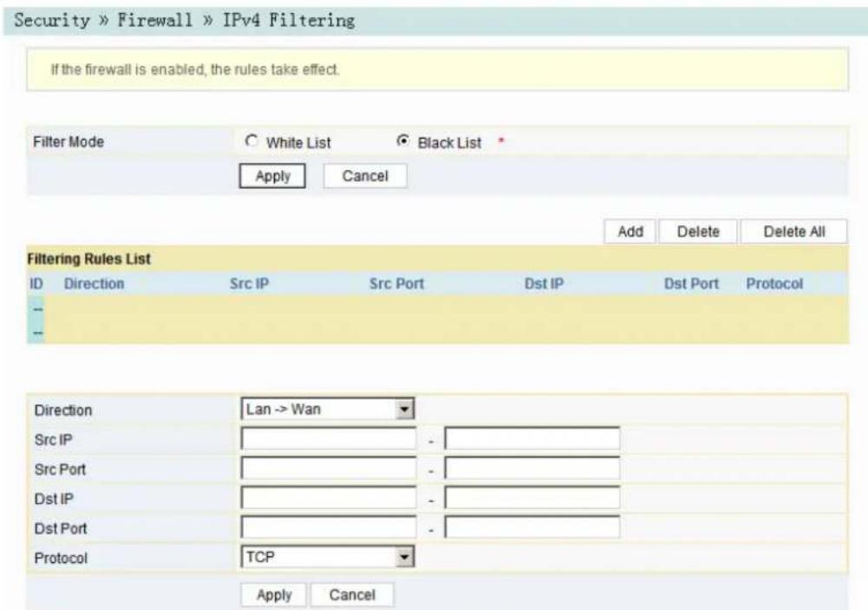Click the Security breadcrumb

51,21
